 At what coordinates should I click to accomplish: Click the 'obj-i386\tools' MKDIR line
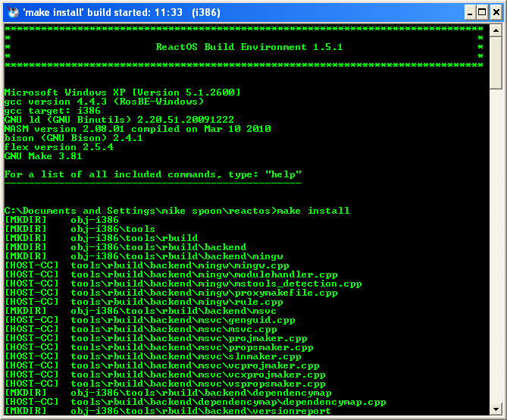pyautogui.click(x=80, y=229)
